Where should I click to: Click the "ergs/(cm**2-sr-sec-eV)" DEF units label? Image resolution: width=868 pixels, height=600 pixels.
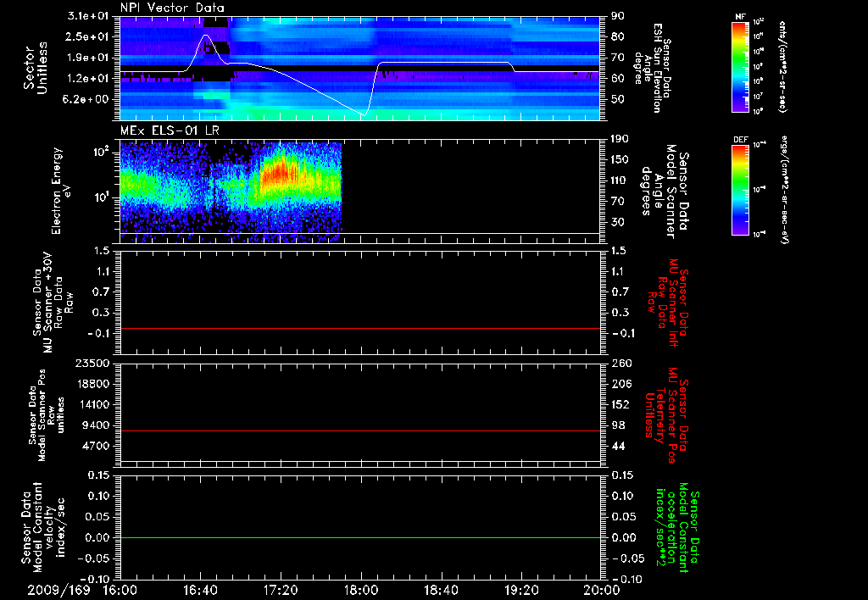click(784, 190)
